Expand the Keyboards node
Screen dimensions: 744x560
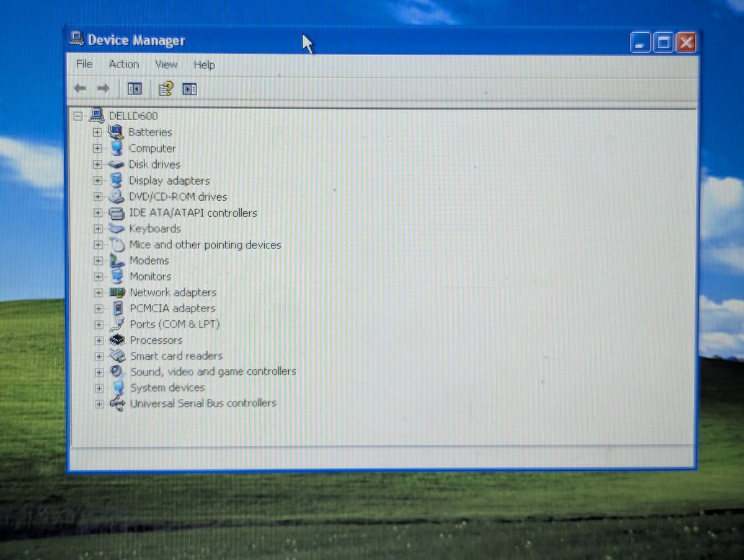(97, 229)
